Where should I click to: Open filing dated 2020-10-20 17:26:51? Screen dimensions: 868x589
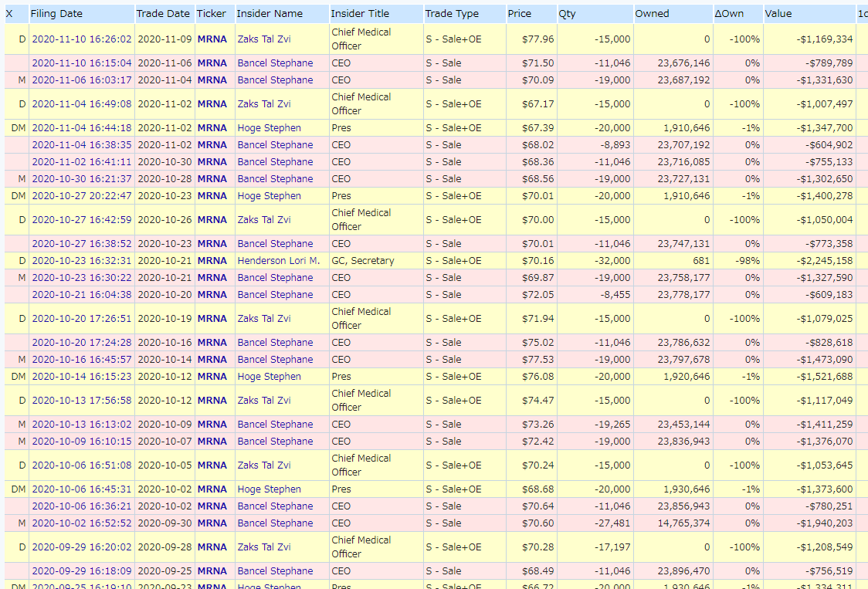(x=82, y=319)
